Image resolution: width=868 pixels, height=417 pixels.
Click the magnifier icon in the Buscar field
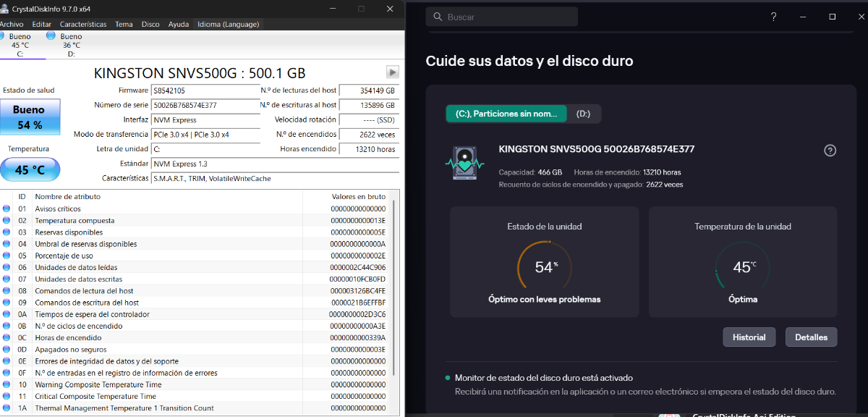click(438, 17)
